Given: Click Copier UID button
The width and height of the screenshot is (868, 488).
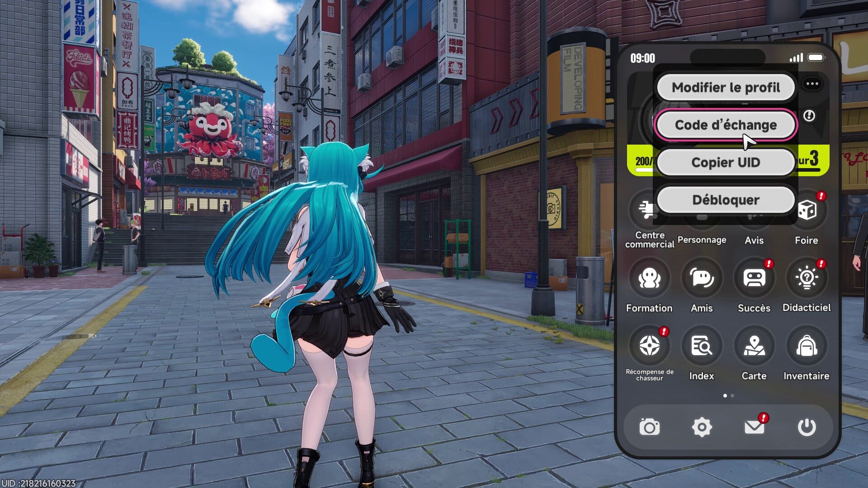Looking at the screenshot, I should coord(726,162).
